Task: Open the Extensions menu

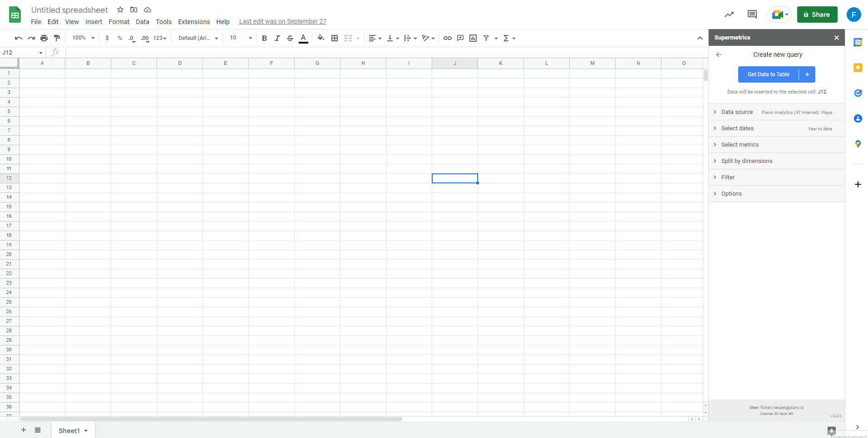Action: click(194, 22)
